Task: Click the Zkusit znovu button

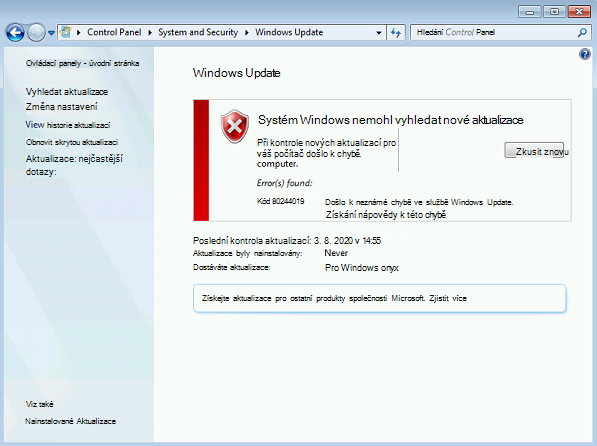Action: click(534, 150)
